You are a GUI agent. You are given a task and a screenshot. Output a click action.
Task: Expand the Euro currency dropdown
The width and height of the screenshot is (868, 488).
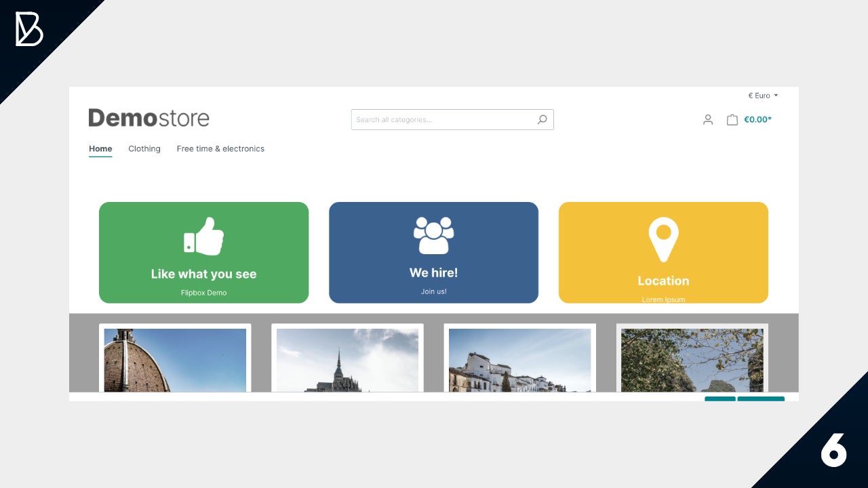click(763, 96)
